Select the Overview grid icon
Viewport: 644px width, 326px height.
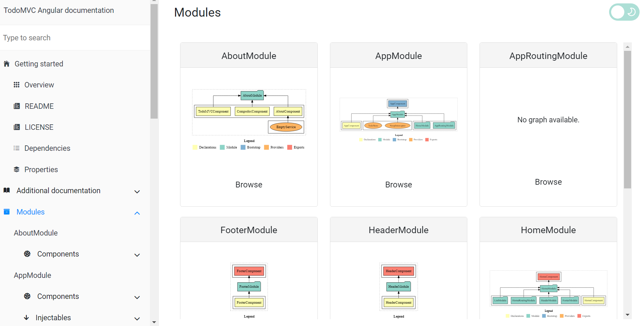[x=17, y=85]
